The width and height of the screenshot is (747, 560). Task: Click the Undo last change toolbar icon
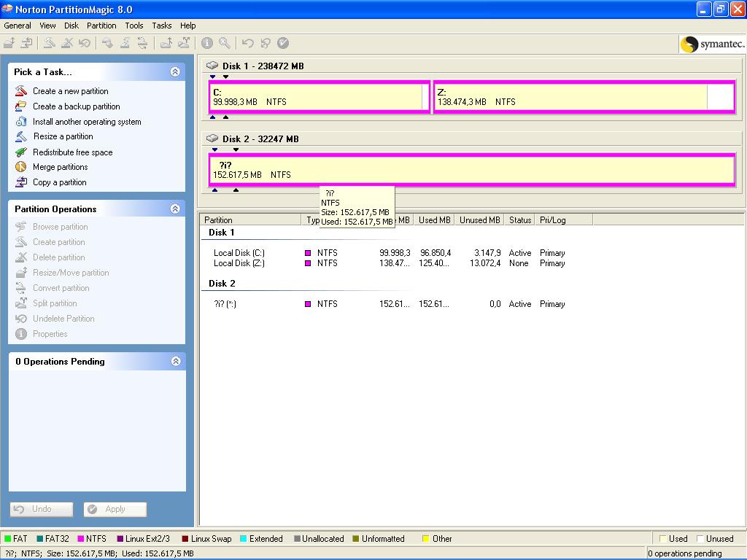coord(247,43)
